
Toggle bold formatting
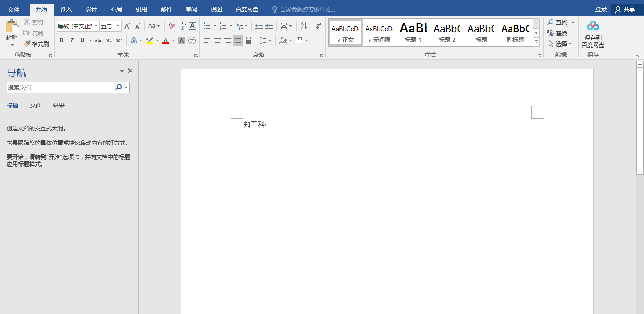tap(61, 40)
